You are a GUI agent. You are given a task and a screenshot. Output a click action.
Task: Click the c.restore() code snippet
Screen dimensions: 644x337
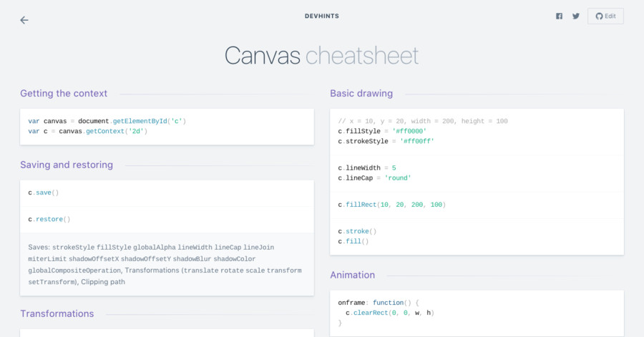pyautogui.click(x=49, y=219)
